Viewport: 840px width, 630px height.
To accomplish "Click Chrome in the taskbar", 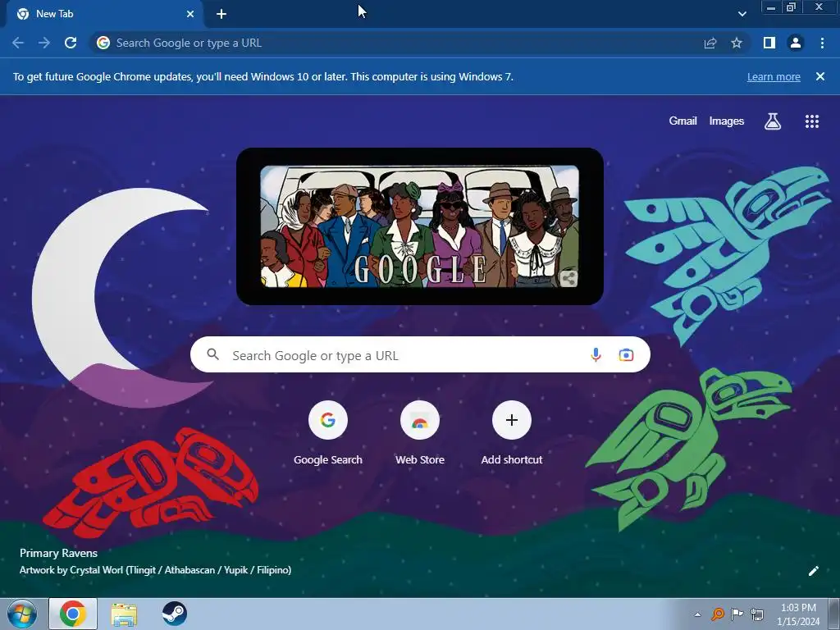I will (73, 614).
